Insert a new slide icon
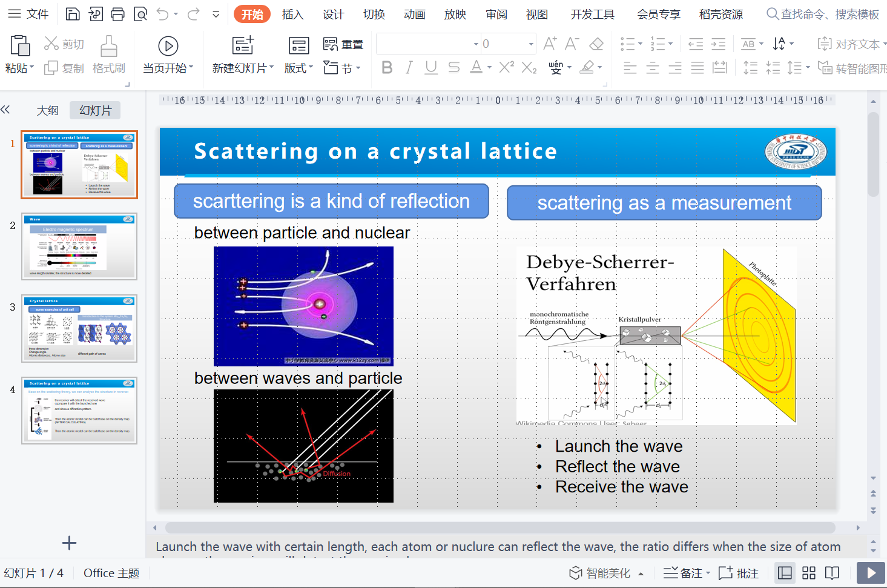Viewport: 887px width, 588px height. 243,45
